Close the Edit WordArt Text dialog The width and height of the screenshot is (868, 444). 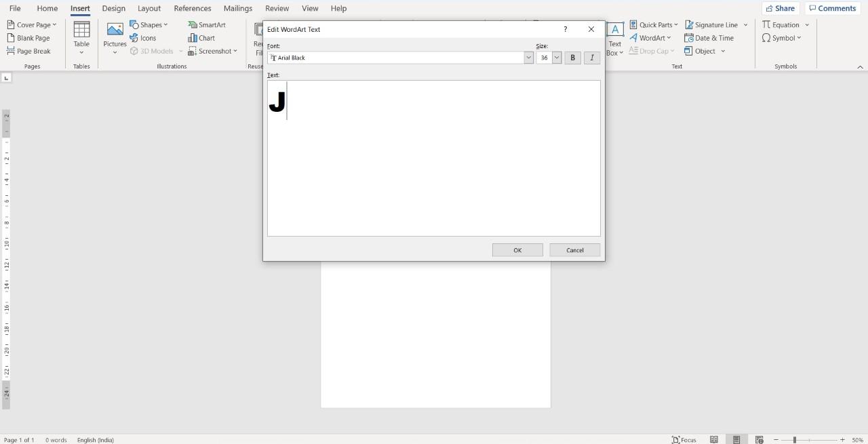(x=591, y=29)
